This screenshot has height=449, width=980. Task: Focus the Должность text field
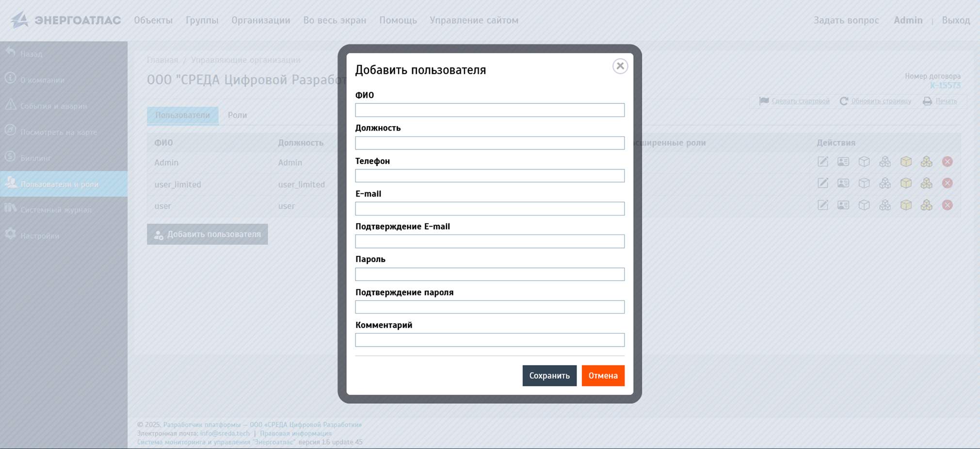click(489, 143)
